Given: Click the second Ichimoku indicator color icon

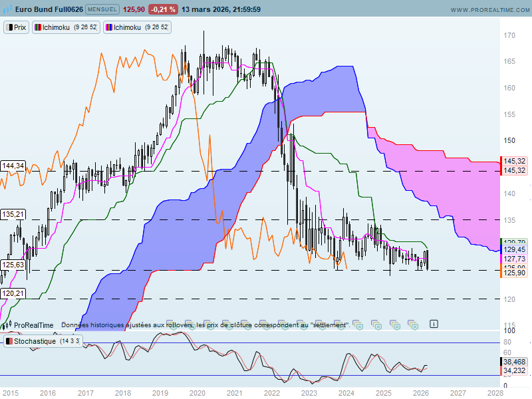Looking at the screenshot, I should click(109, 27).
